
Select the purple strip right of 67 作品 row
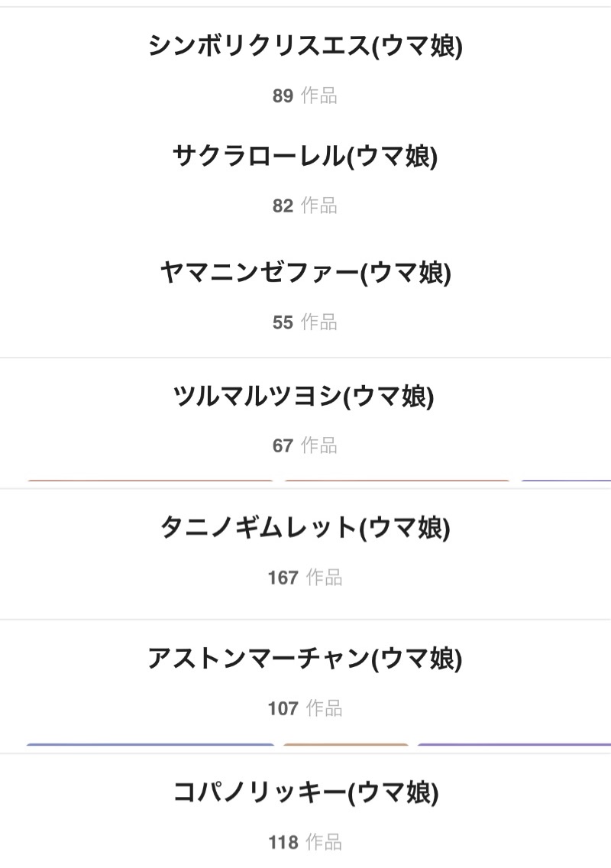click(x=566, y=482)
